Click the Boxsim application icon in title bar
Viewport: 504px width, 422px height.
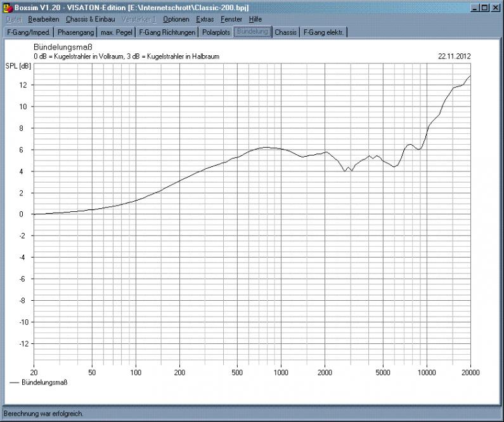pos(7,7)
